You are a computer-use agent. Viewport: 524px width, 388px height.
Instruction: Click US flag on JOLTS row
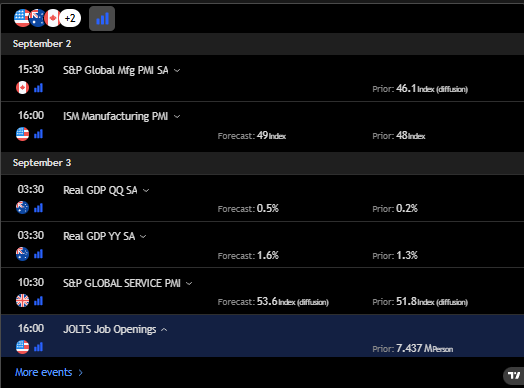tap(22, 347)
